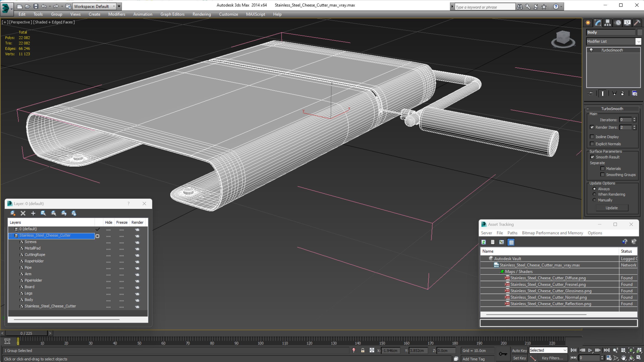Open the Modify command panel tab
The height and width of the screenshot is (362, 644).
[598, 23]
